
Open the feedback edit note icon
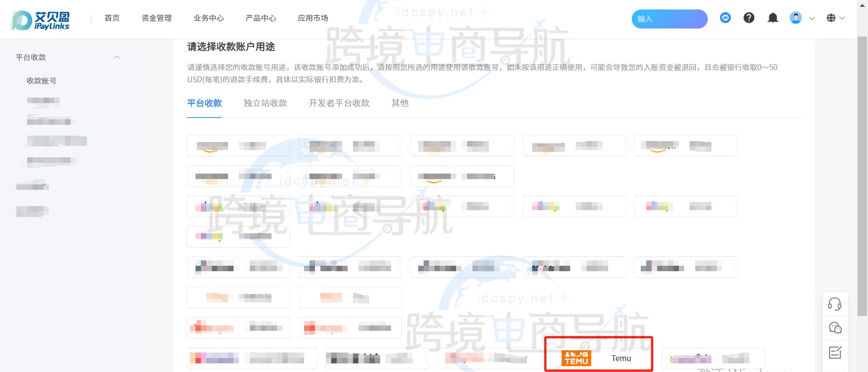(835, 352)
